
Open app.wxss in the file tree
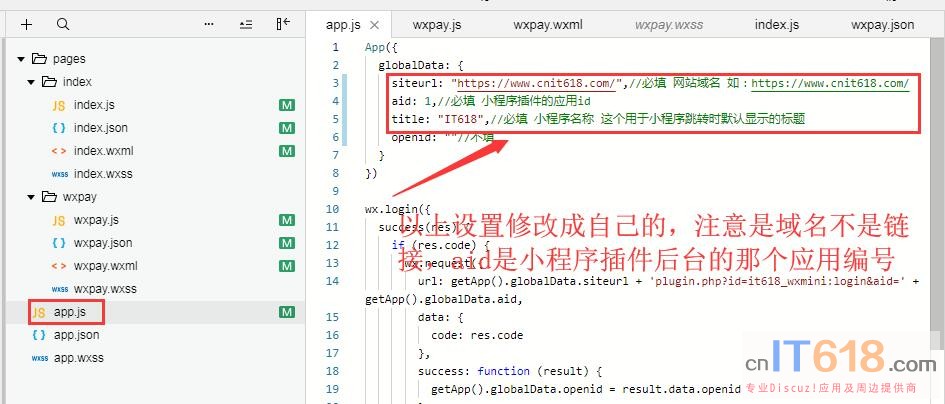pyautogui.click(x=79, y=358)
